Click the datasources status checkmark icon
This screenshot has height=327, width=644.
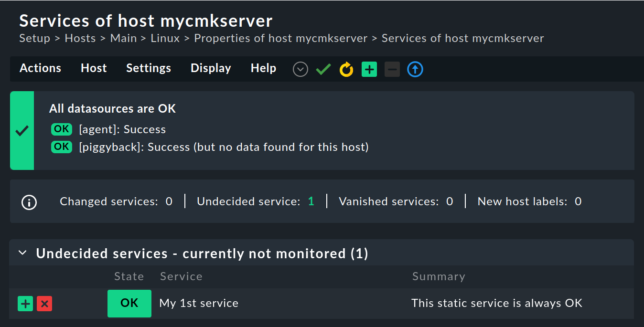[22, 131]
